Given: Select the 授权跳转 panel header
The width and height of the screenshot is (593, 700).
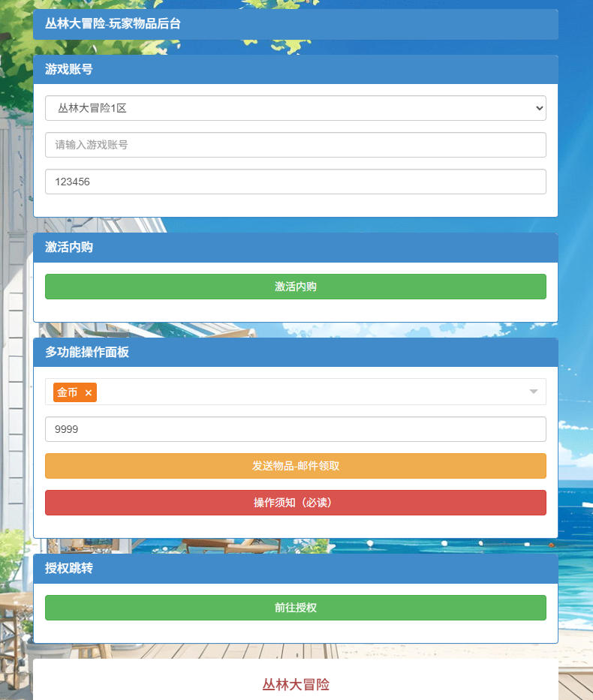Looking at the screenshot, I should pyautogui.click(x=69, y=568).
